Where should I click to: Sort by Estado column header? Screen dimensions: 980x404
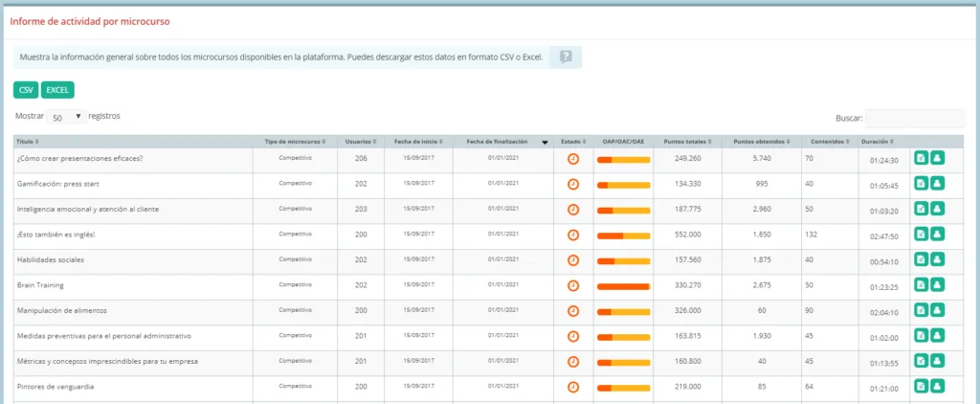(573, 142)
